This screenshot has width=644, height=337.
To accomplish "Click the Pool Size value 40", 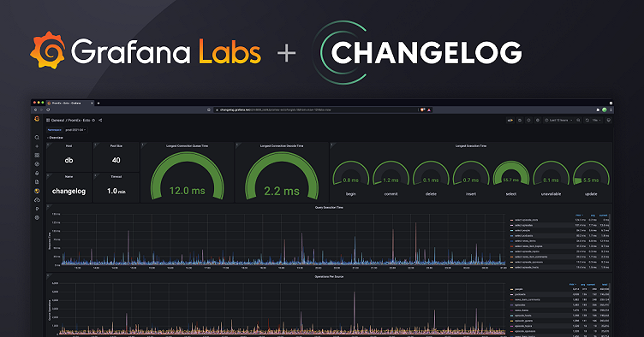I will tap(116, 160).
